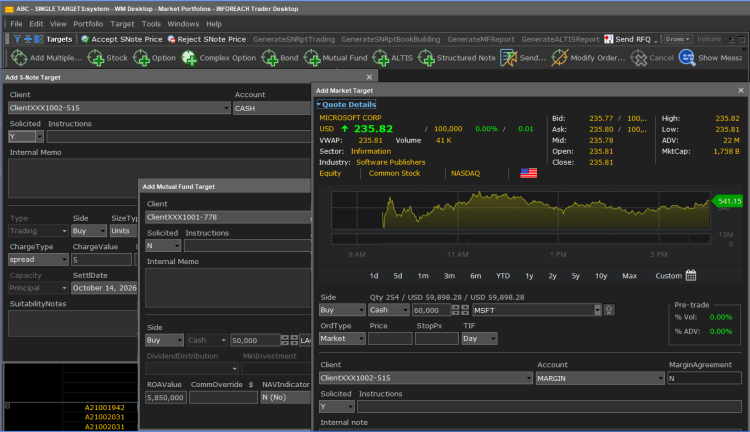Click the Price input field
The height and width of the screenshot is (432, 750).
point(390,339)
